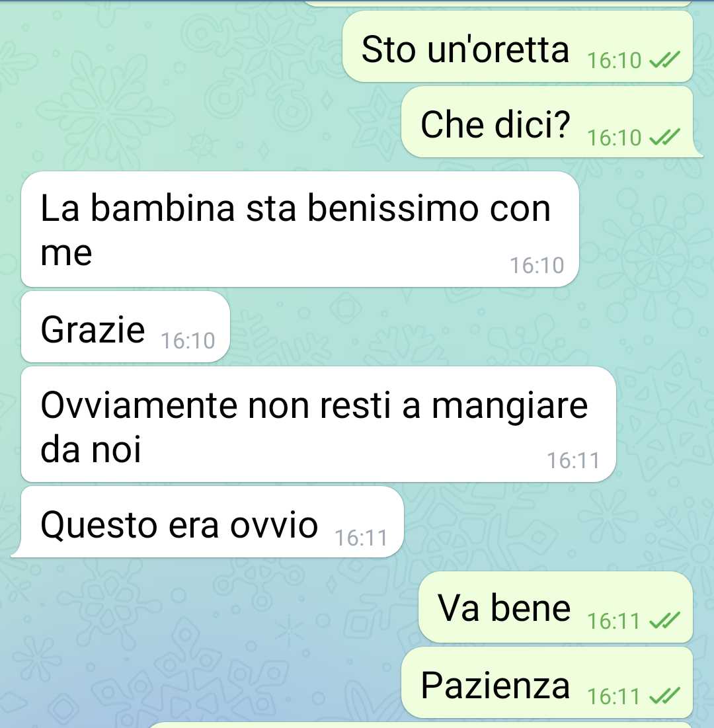Tap the 'Ovviamente non resti a mangiare' message
The height and width of the screenshot is (728, 714).
click(x=319, y=425)
